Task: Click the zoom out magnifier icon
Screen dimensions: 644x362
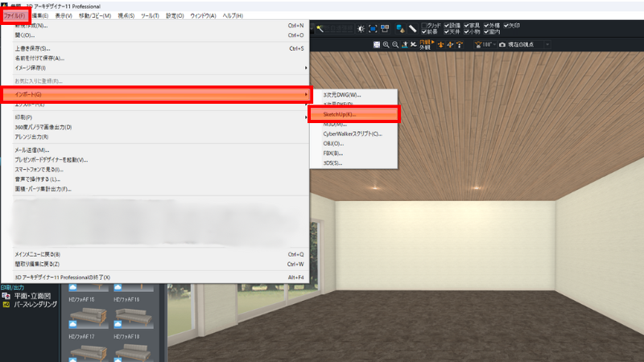Action: [x=395, y=45]
